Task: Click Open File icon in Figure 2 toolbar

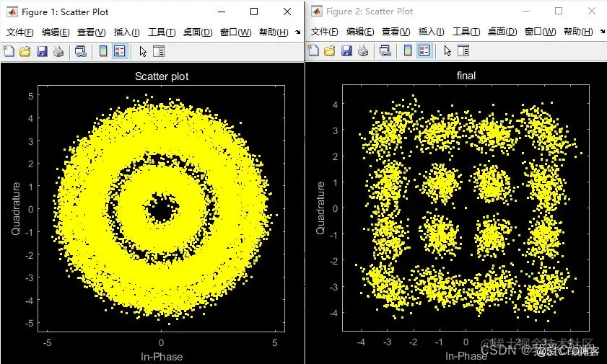Action: click(x=330, y=50)
